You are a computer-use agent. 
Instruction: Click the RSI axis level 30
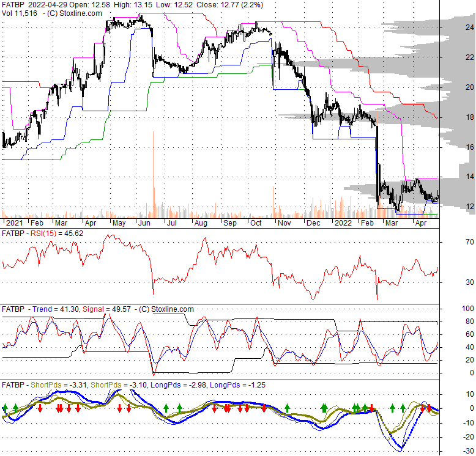pyautogui.click(x=470, y=282)
